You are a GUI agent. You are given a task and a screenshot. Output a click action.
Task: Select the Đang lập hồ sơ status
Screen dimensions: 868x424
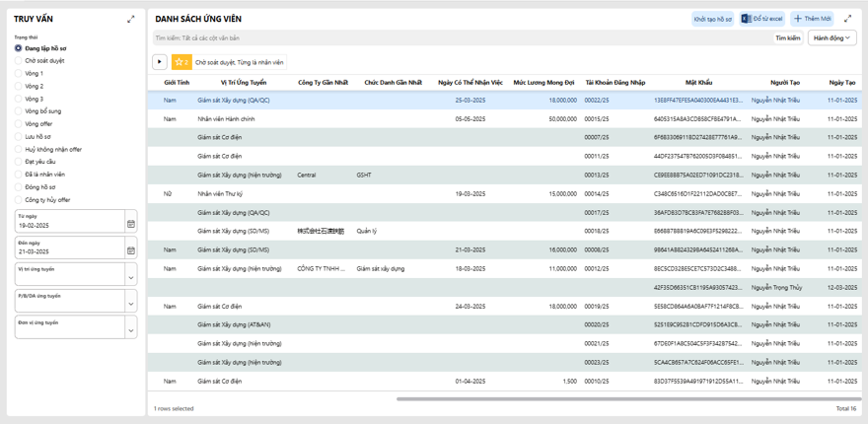tap(19, 48)
